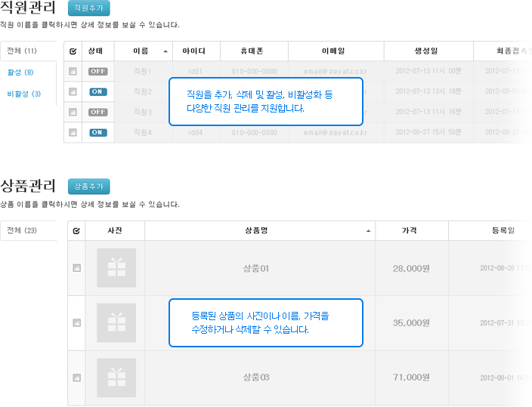Click the select-all check icon in product table
The image size is (532, 407).
point(76,231)
